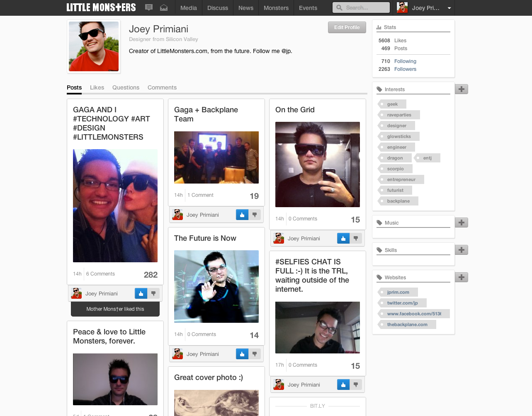The width and height of the screenshot is (532, 416).
Task: Add a website with plus button
Action: 461,277
